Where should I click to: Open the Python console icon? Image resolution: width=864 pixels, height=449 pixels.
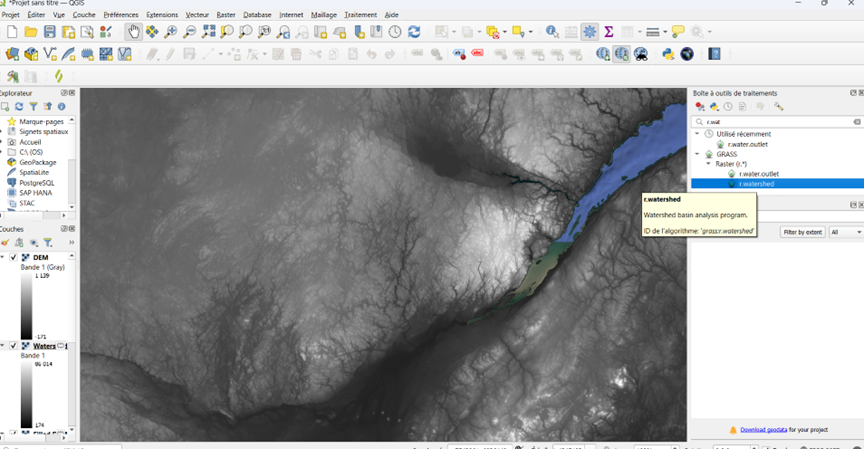668,54
